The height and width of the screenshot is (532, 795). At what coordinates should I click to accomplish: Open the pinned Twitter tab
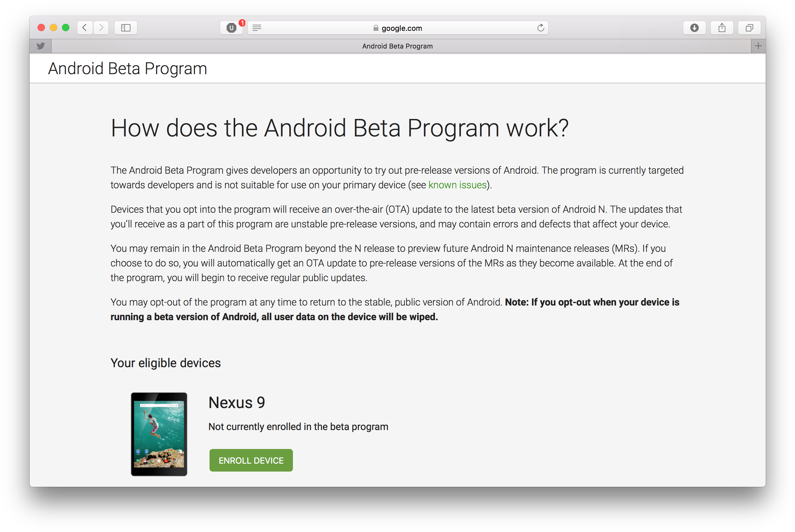(40, 46)
